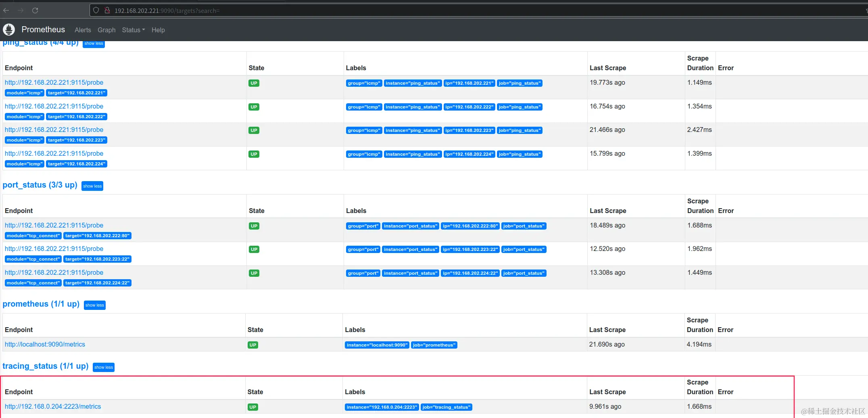Open the Help menu item
Screen dimensions: 868x418
click(x=158, y=30)
